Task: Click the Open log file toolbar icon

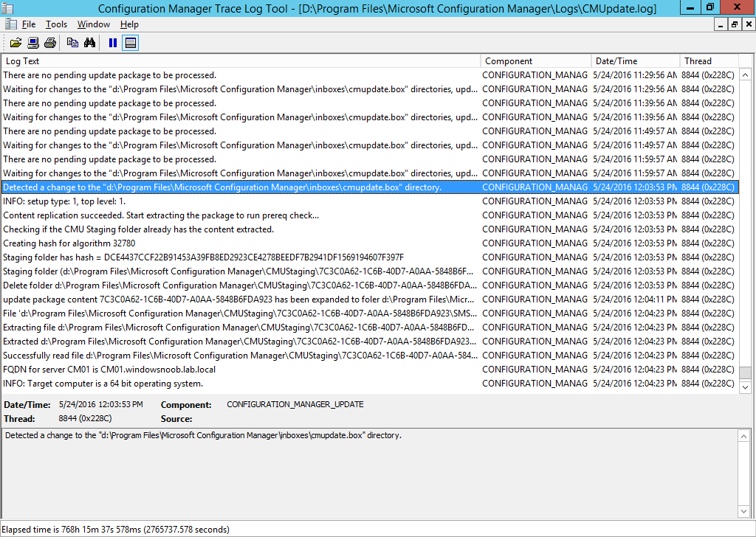Action: pyautogui.click(x=16, y=43)
